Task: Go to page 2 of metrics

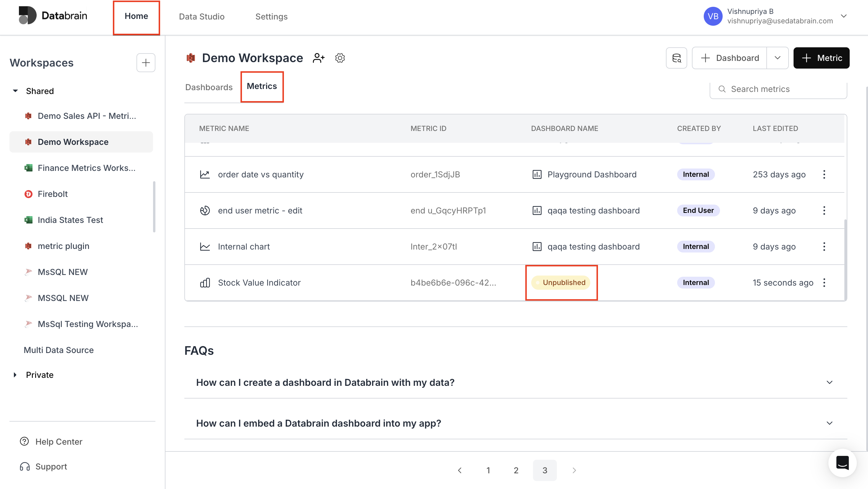Action: click(x=516, y=470)
